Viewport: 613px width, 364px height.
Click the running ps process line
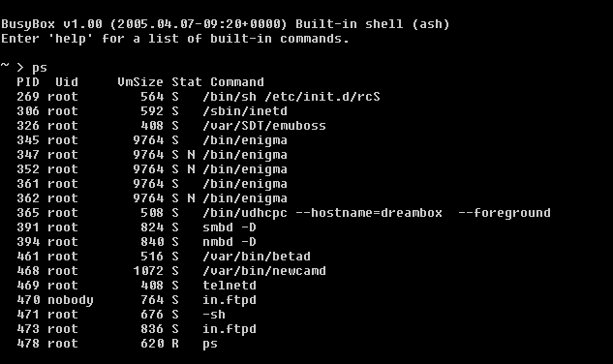pos(117,344)
